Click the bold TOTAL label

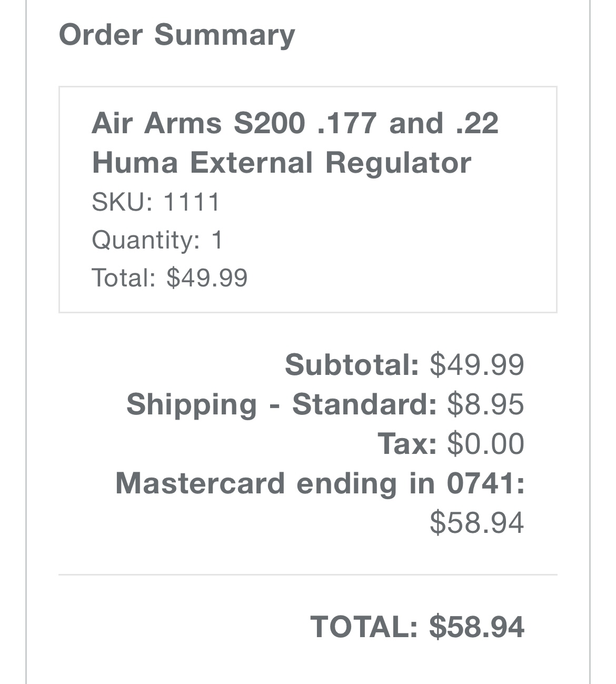[x=364, y=627]
